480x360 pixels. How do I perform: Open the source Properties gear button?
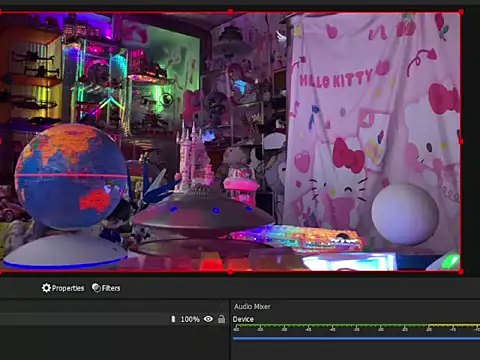(63, 288)
